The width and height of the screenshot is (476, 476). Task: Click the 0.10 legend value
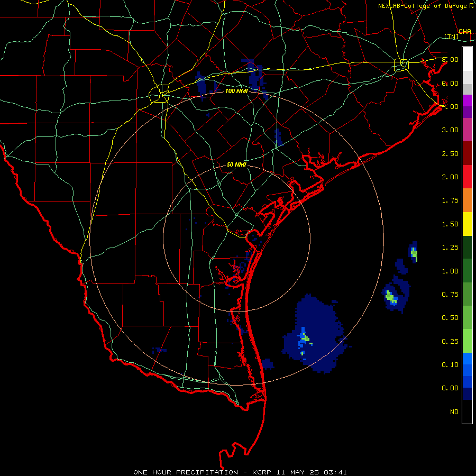coord(450,365)
